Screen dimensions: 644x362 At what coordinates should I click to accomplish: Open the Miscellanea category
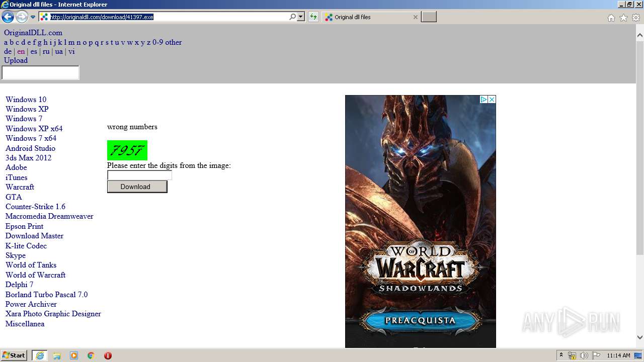coord(25,324)
